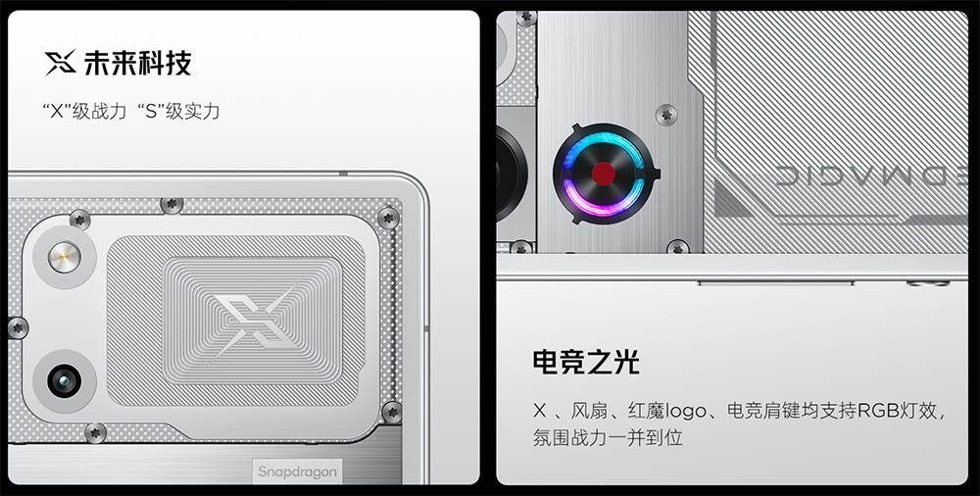Viewport: 980px width, 496px height.
Task: Click the 氛围战力一并到位 text line
Action: pyautogui.click(x=607, y=437)
